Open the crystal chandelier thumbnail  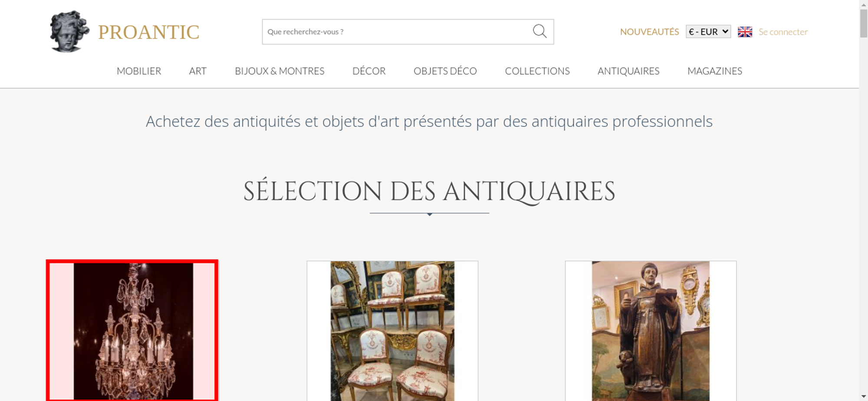click(x=132, y=331)
